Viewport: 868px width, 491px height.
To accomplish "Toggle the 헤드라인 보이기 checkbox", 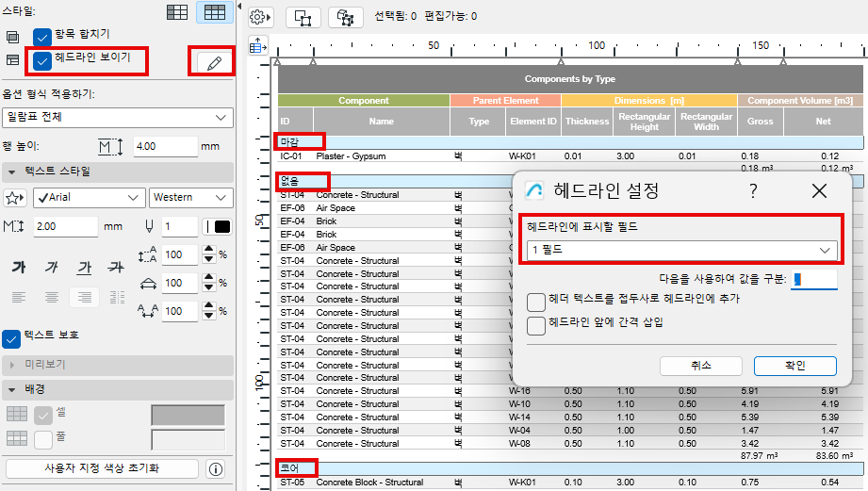I will click(41, 60).
